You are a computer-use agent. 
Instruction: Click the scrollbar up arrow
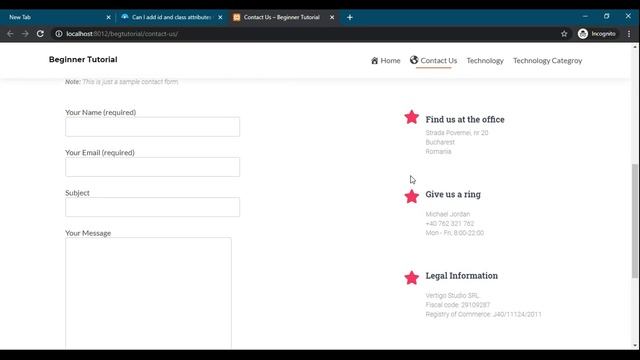click(x=635, y=47)
